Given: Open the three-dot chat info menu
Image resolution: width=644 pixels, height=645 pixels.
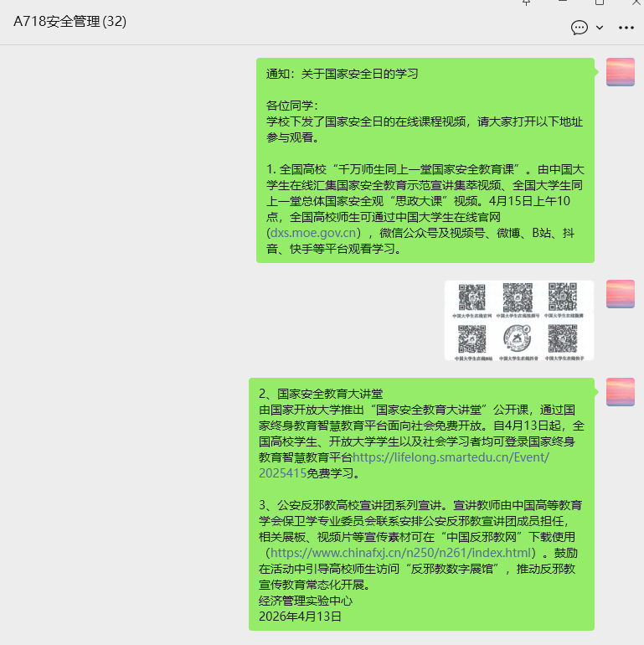Looking at the screenshot, I should click(x=626, y=28).
